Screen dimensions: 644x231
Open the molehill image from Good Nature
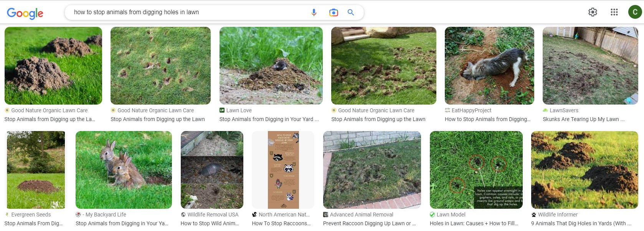(x=53, y=66)
